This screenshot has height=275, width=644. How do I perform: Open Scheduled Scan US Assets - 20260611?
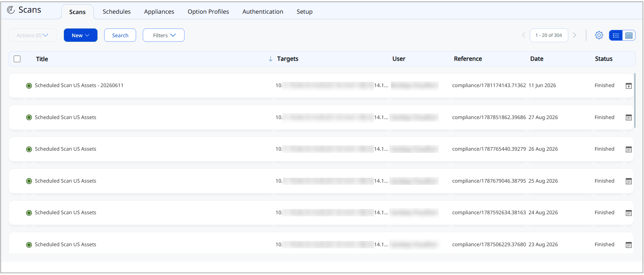click(x=79, y=85)
